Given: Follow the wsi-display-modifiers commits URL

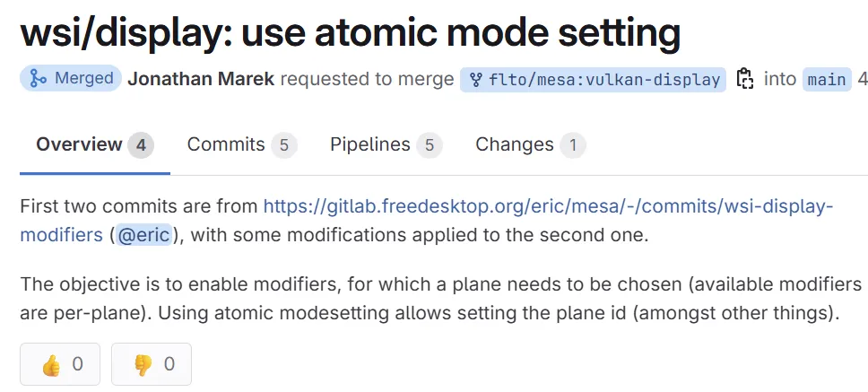Looking at the screenshot, I should click(x=548, y=206).
